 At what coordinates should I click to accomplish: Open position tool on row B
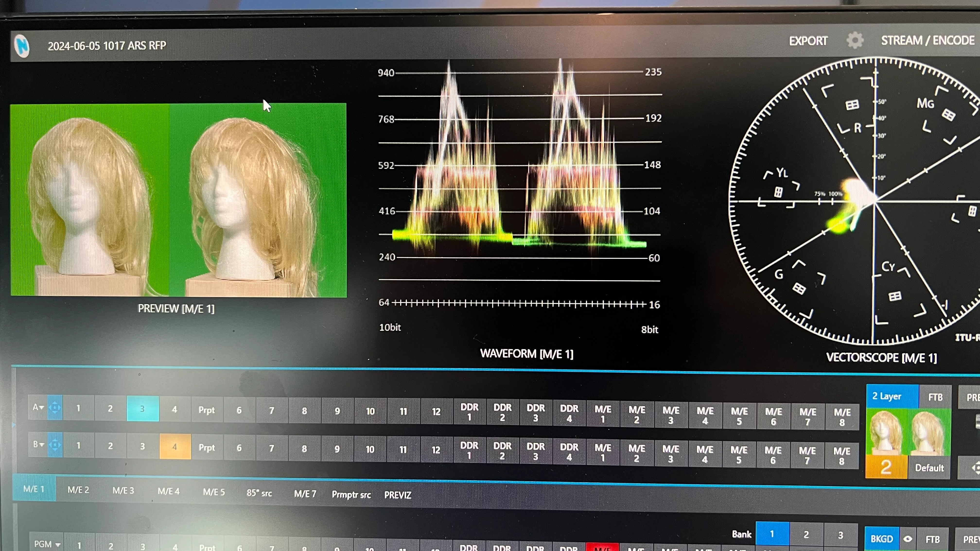[55, 445]
